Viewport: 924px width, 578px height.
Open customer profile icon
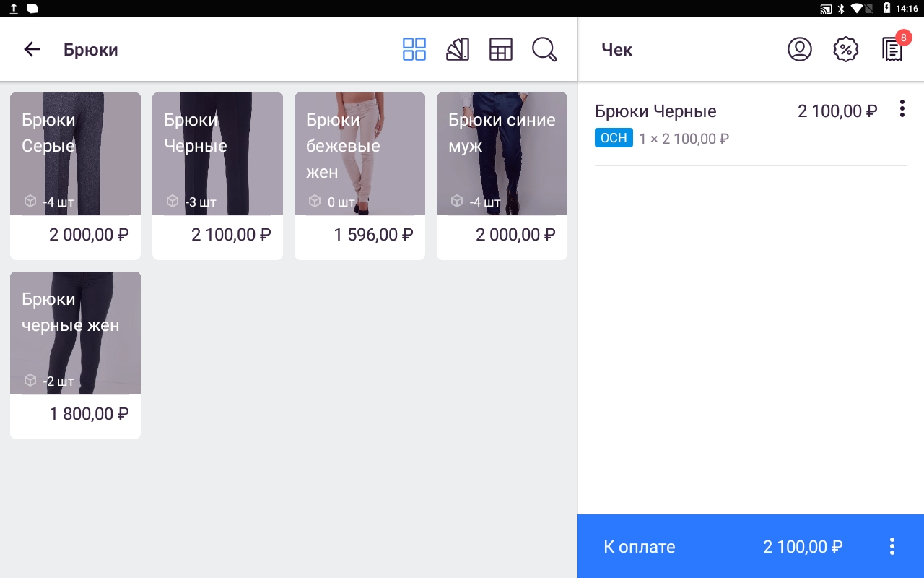(800, 49)
